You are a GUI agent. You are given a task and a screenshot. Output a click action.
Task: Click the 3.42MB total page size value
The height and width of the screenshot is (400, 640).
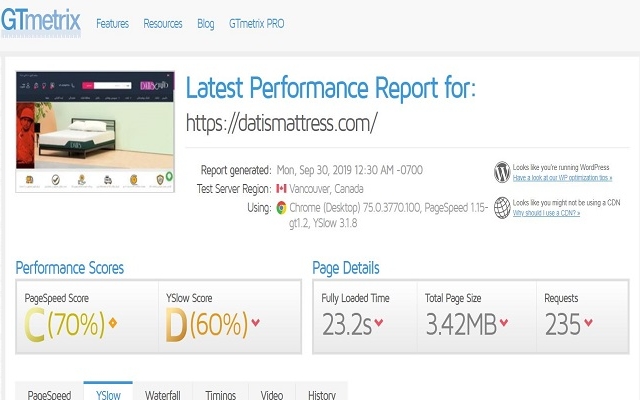pos(461,324)
